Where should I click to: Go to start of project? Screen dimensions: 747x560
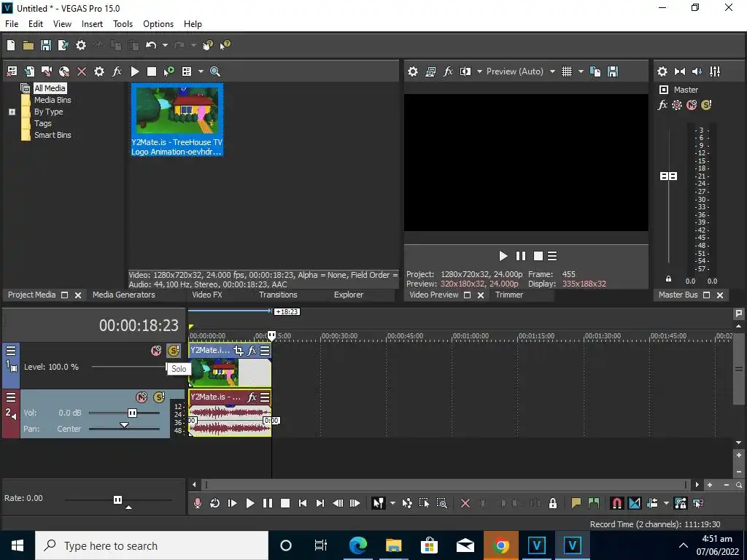tap(303, 503)
